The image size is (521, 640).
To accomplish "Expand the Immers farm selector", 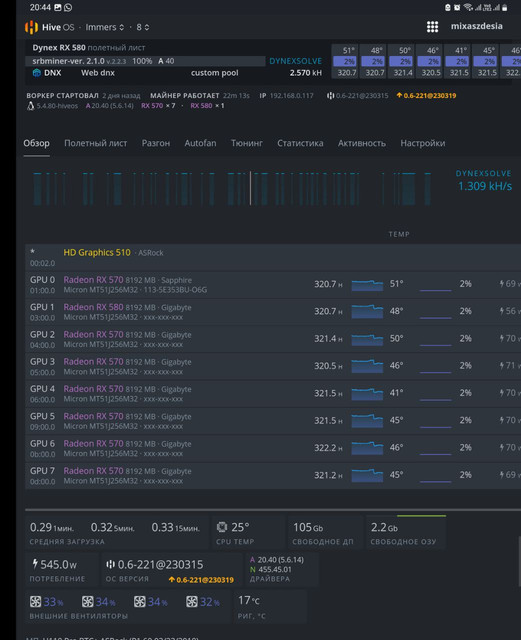I will tap(105, 27).
